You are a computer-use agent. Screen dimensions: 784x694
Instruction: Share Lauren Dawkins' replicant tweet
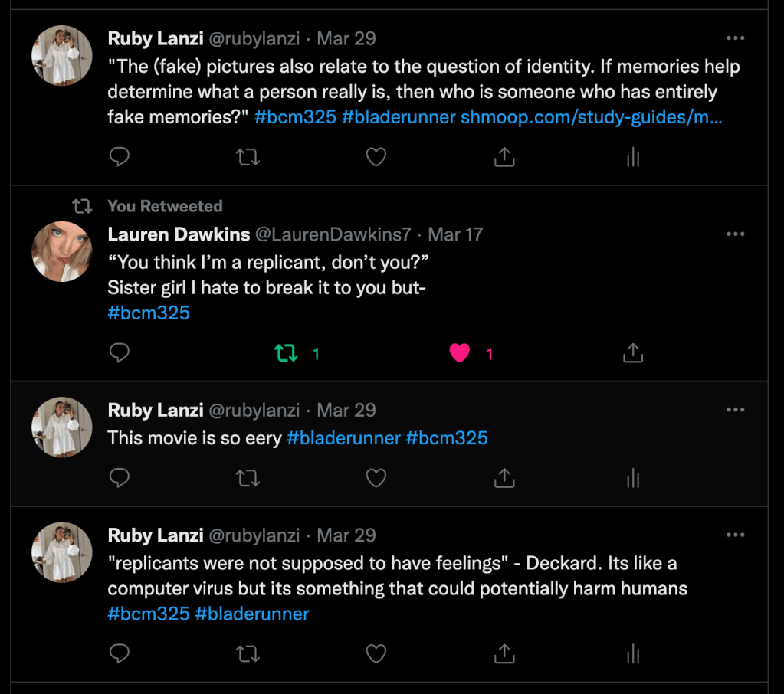point(632,353)
